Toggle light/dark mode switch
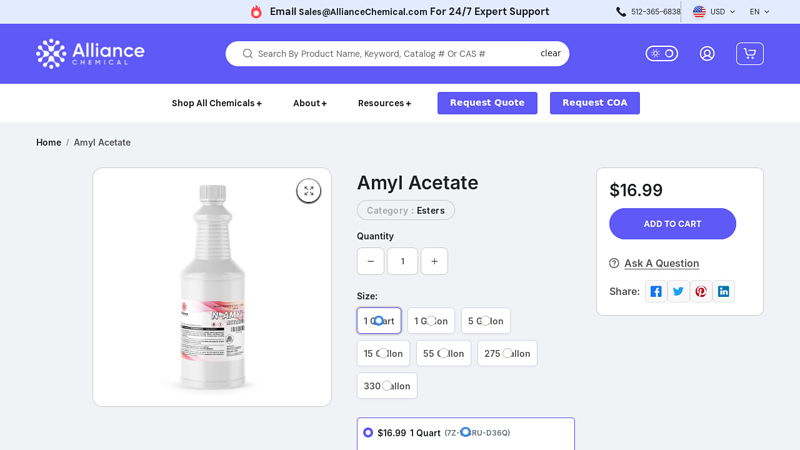This screenshot has width=800, height=450. pos(662,54)
